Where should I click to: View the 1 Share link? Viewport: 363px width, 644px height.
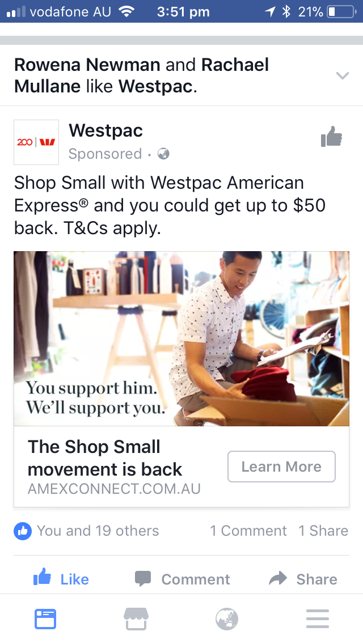coord(323,531)
